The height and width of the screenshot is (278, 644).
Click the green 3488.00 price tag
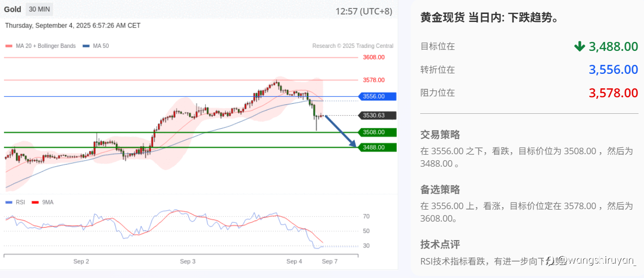377,147
